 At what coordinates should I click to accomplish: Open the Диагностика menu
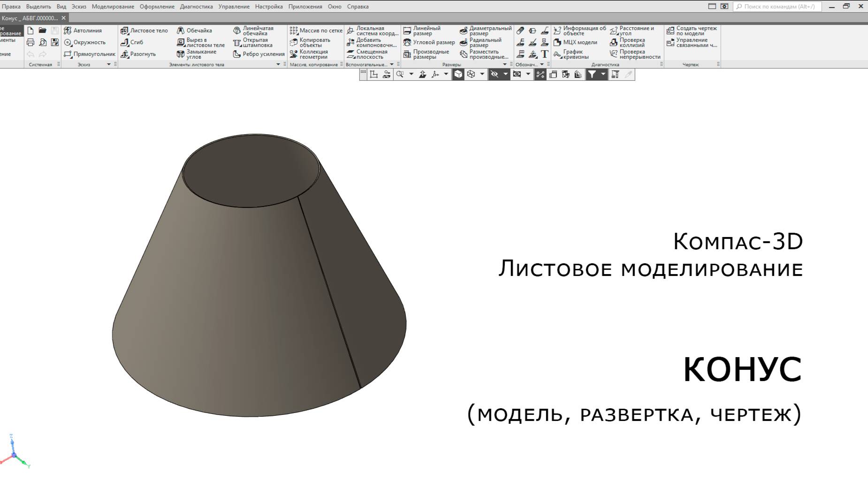pyautogui.click(x=196, y=7)
